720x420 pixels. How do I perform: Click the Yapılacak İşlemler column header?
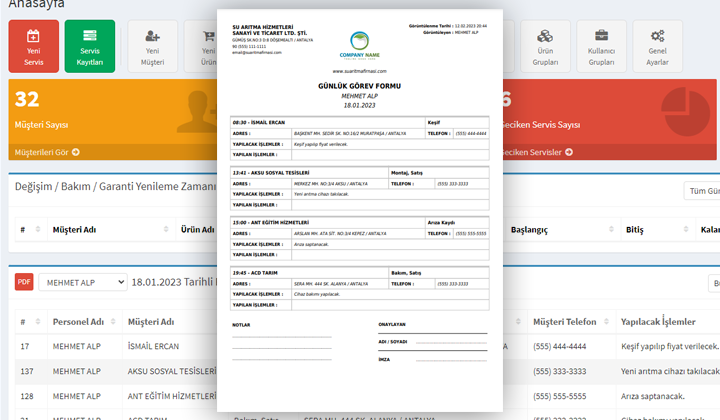tap(658, 322)
